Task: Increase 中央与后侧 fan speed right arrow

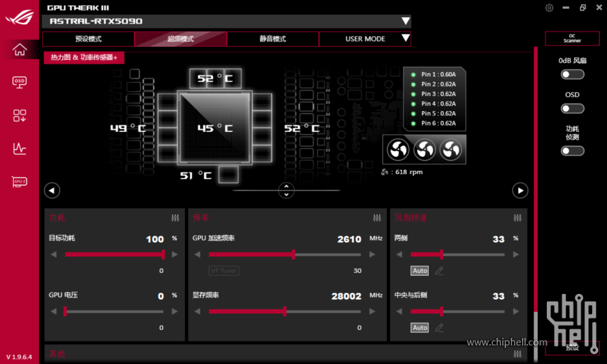Action: 516,311
